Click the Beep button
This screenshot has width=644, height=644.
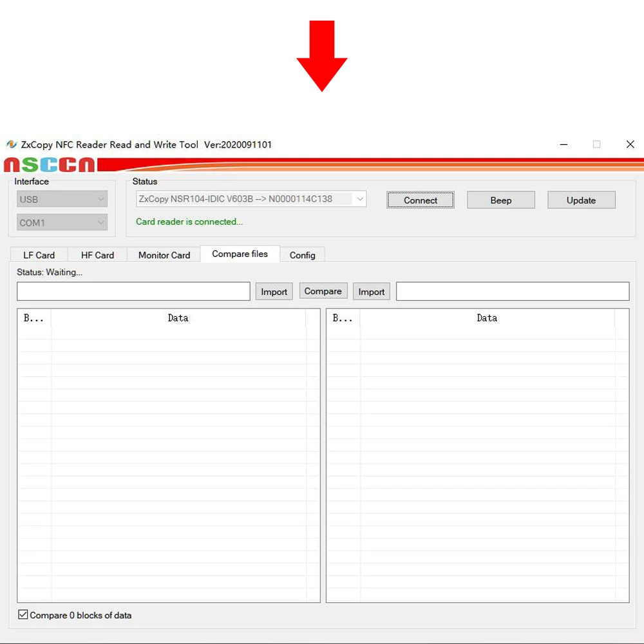pyautogui.click(x=500, y=200)
